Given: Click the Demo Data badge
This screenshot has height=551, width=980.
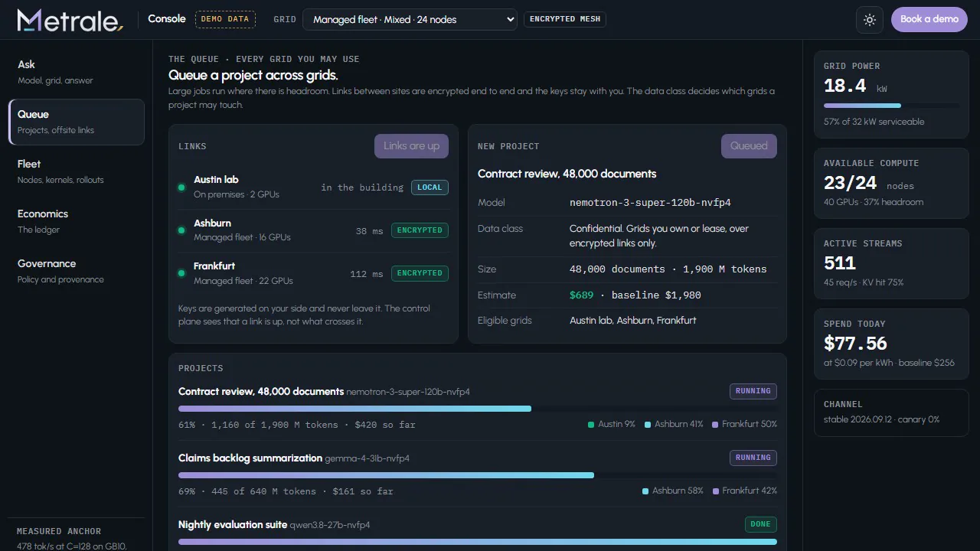Looking at the screenshot, I should 225,19.
